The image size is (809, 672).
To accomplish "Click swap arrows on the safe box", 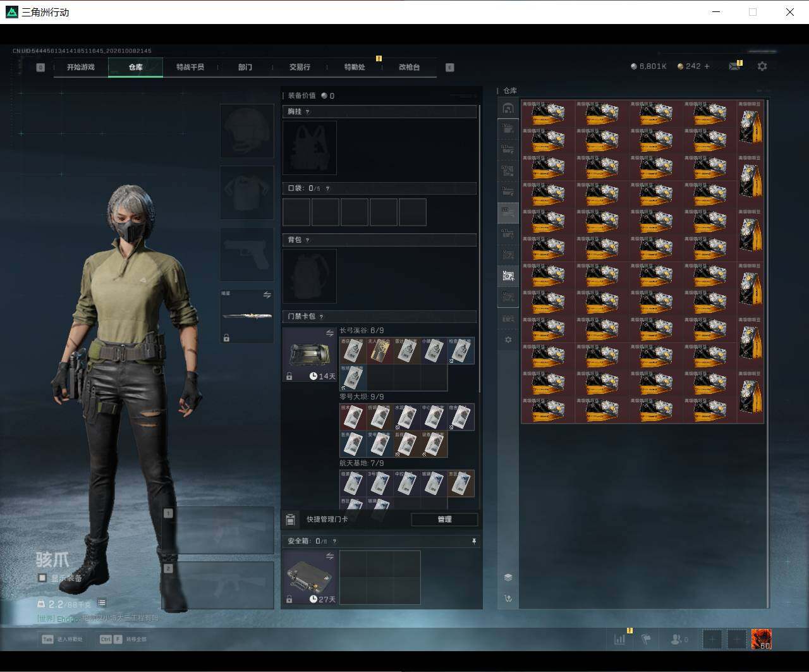I will [x=329, y=556].
